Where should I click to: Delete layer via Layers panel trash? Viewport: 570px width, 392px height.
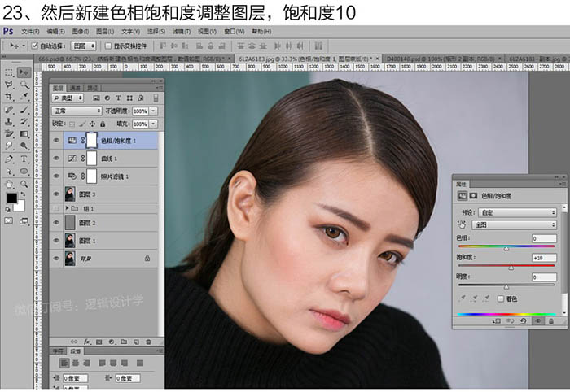pos(148,342)
